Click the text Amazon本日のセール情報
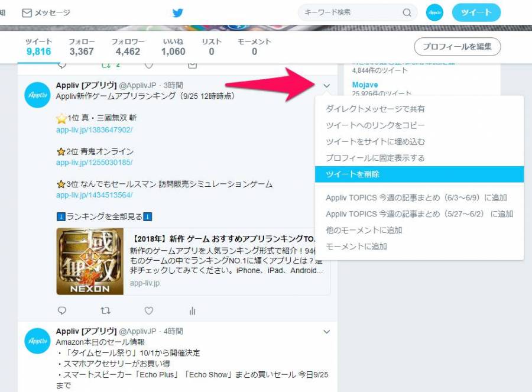This screenshot has width=532, height=392. (x=100, y=342)
